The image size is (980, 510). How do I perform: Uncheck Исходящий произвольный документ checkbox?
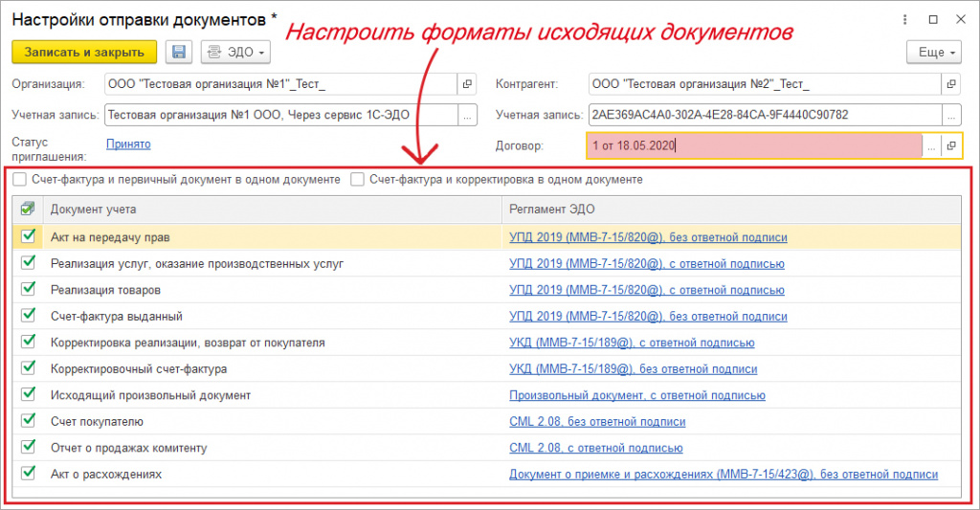click(x=28, y=394)
